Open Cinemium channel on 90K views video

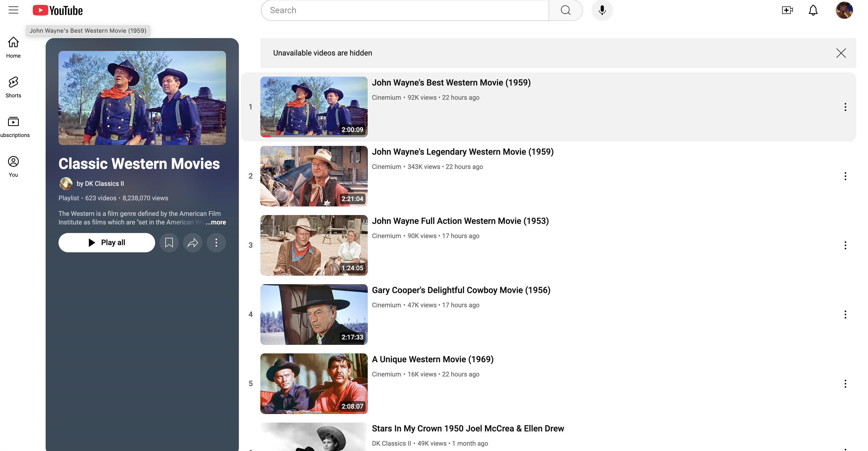tap(386, 236)
